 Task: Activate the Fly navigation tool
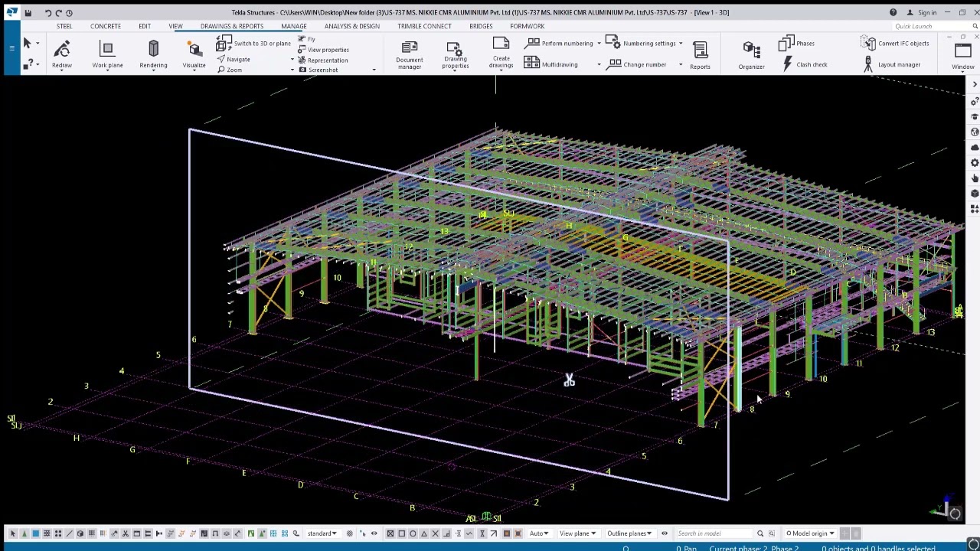(306, 39)
